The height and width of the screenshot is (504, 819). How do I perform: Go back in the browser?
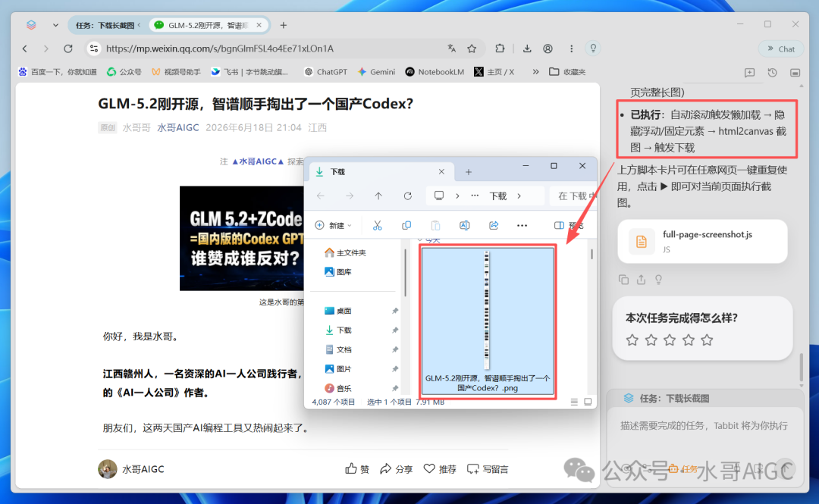[24, 49]
